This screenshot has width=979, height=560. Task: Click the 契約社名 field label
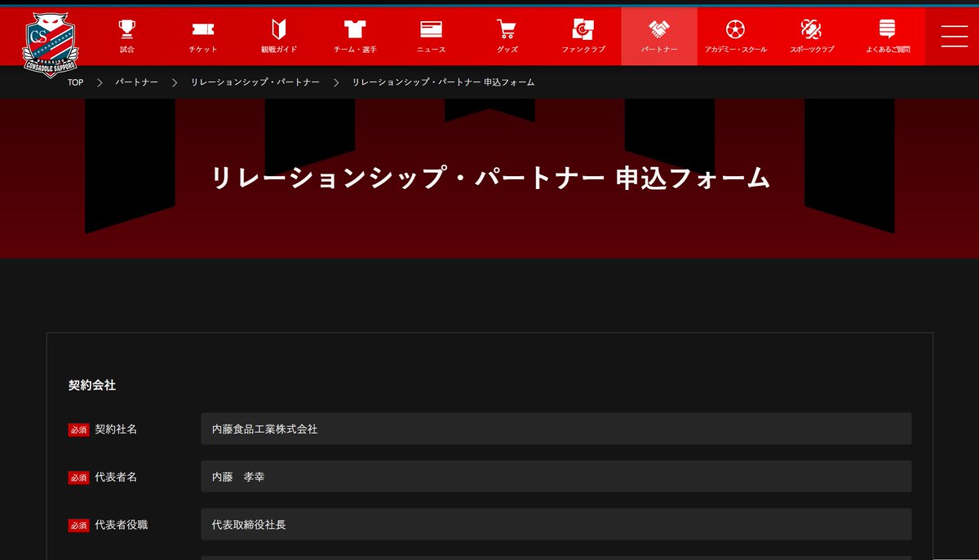coord(116,429)
